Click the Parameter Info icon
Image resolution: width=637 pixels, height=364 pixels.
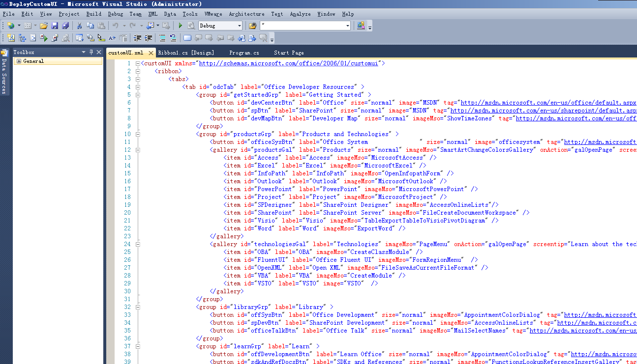pos(91,38)
